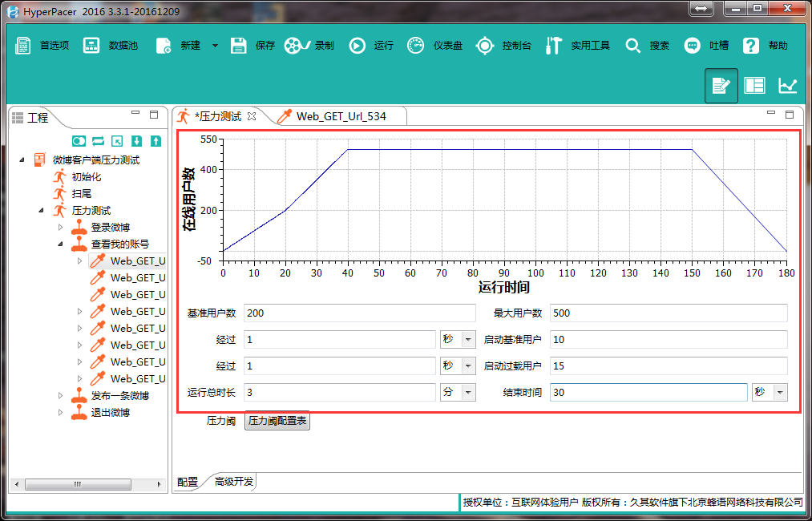Screen dimensions: 812x521
Task: Open the 高级开发 bottom tab
Action: pyautogui.click(x=234, y=482)
